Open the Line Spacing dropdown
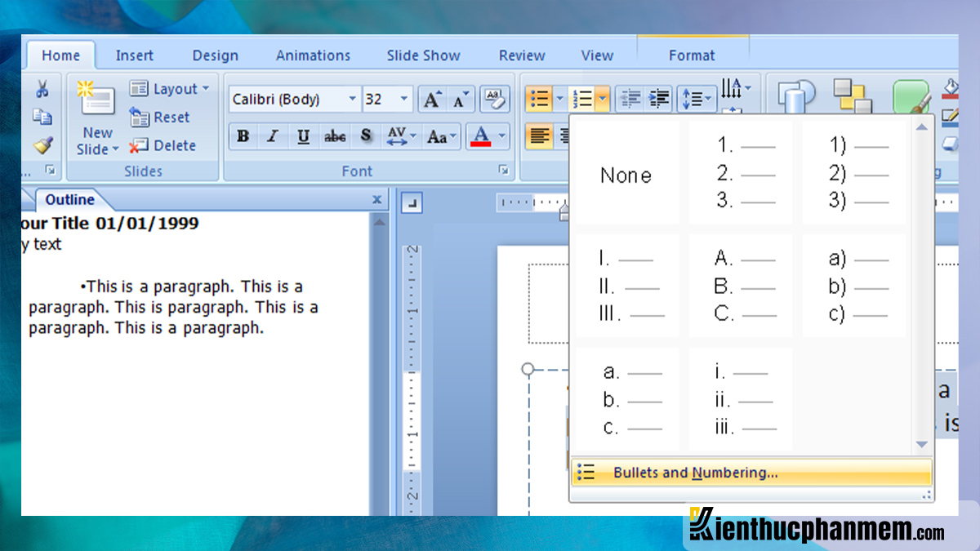Screen dimensions: 980x551 point(696,99)
